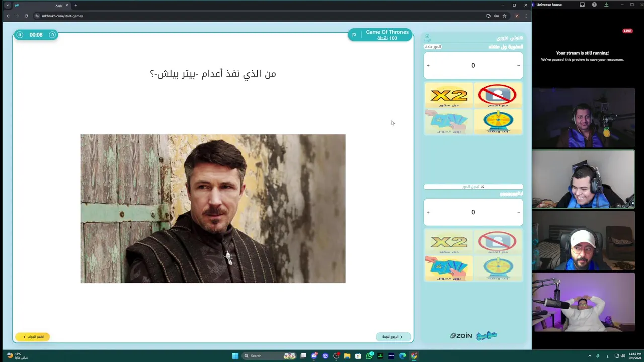This screenshot has height=362, width=644.
Task: Use first team's X2 double score card
Action: pos(449,96)
